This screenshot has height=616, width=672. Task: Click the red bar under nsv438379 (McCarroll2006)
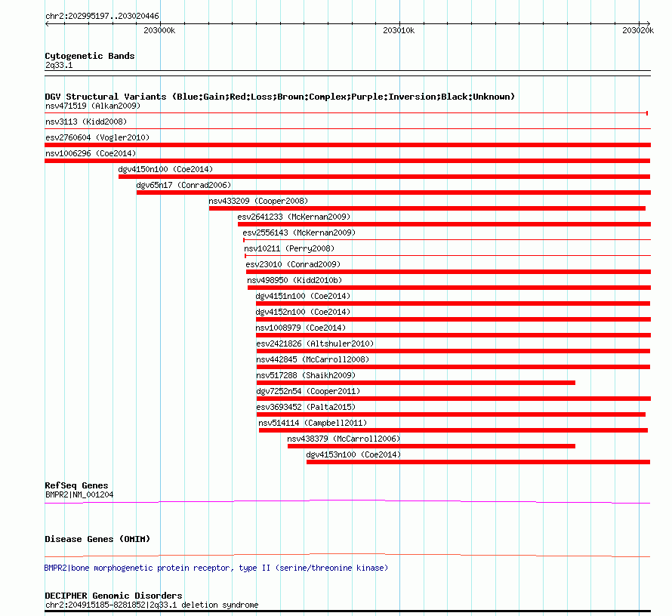pyautogui.click(x=432, y=446)
